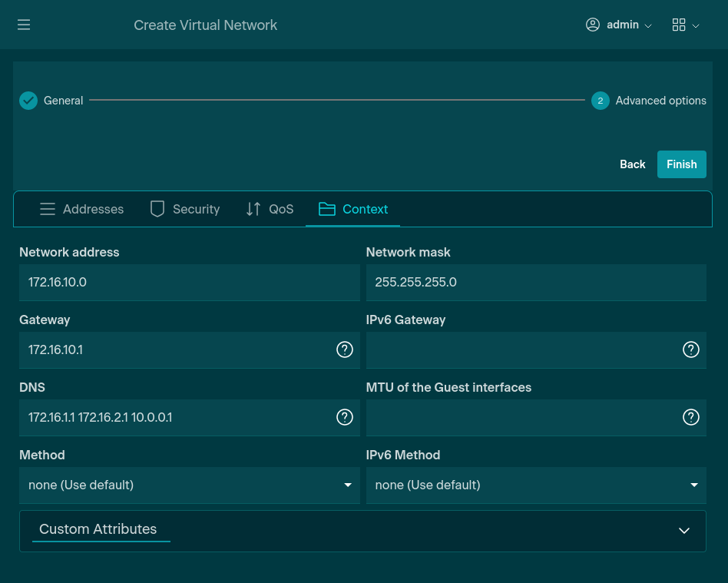The height and width of the screenshot is (583, 728).
Task: Click the IPv6 Gateway help icon
Action: click(691, 350)
